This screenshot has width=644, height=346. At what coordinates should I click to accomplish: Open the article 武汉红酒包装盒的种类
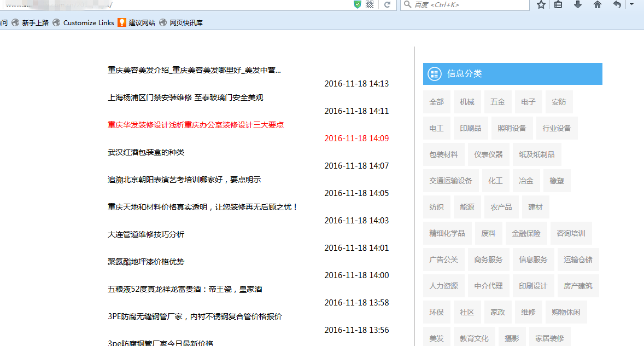[x=146, y=152]
